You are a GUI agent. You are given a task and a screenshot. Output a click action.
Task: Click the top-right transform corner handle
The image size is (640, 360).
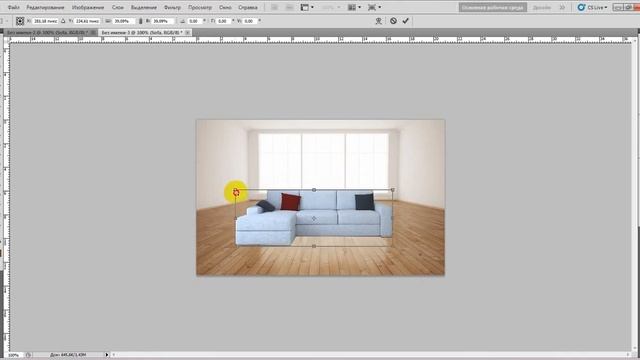393,190
